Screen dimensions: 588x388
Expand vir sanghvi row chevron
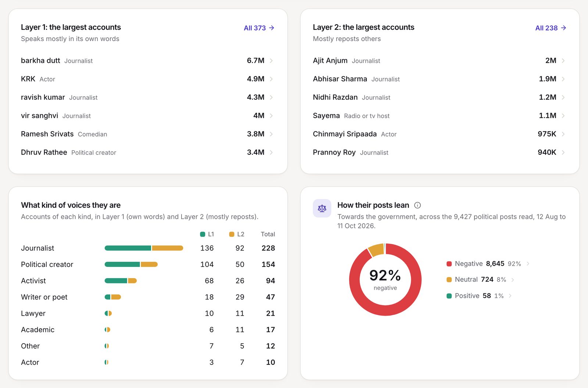coord(271,116)
